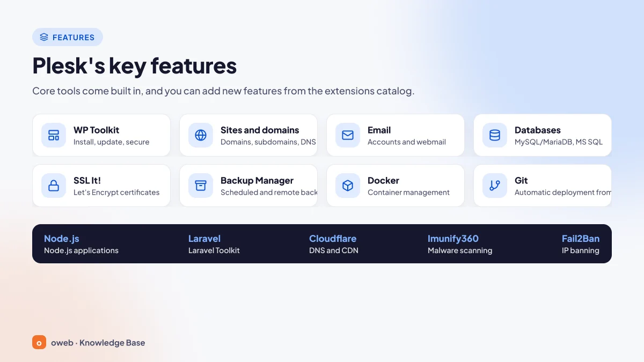
Task: Open the Email card title
Action: point(379,130)
